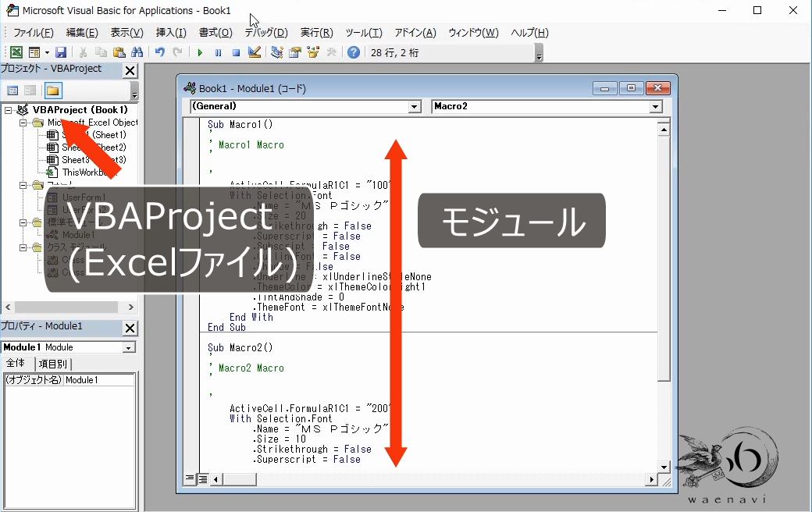This screenshot has height=512, width=812.
Task: Click the Toolbox toolbar icon
Action: point(331,52)
